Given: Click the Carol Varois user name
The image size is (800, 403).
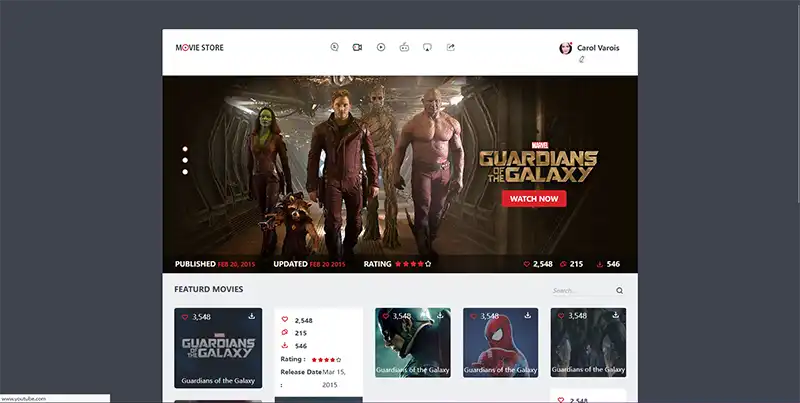Looking at the screenshot, I should click(x=598, y=48).
